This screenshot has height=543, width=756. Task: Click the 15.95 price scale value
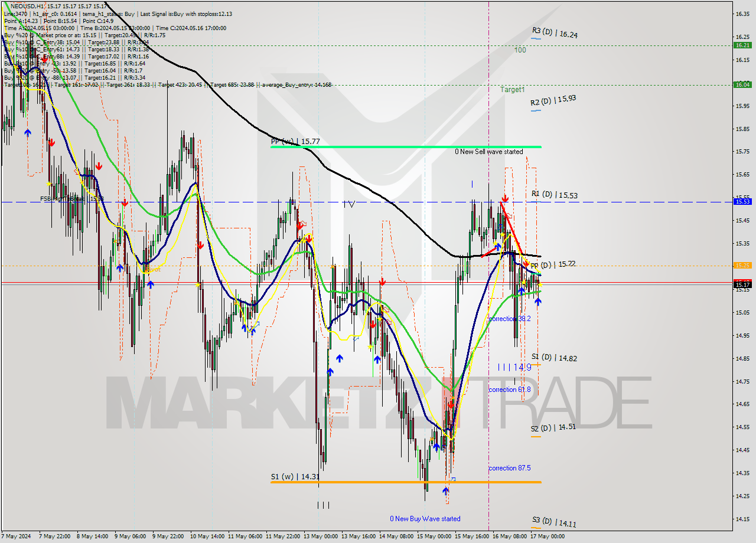pyautogui.click(x=742, y=106)
